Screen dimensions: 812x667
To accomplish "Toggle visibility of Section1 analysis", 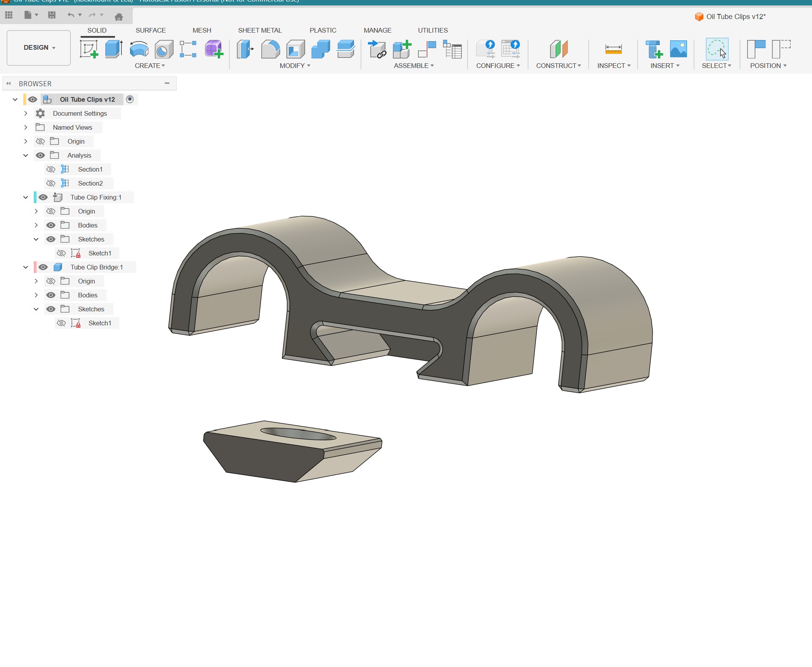I will [x=50, y=169].
